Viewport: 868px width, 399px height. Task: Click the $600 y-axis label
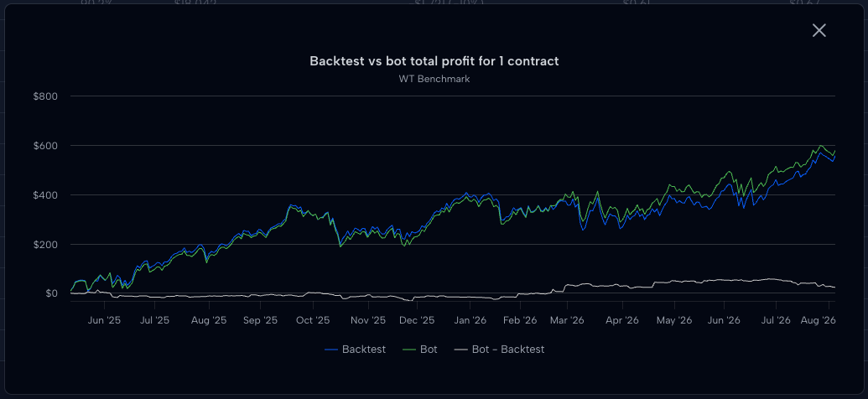pos(45,146)
